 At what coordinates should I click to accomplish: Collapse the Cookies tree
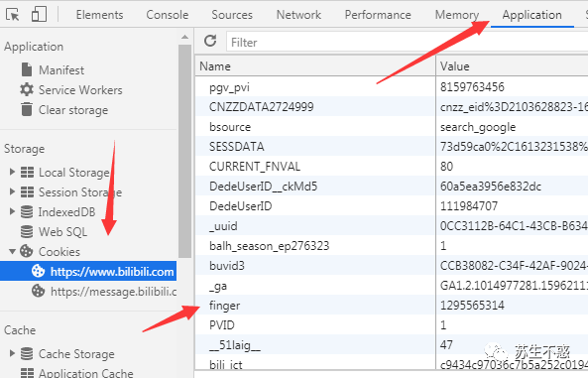(12, 251)
